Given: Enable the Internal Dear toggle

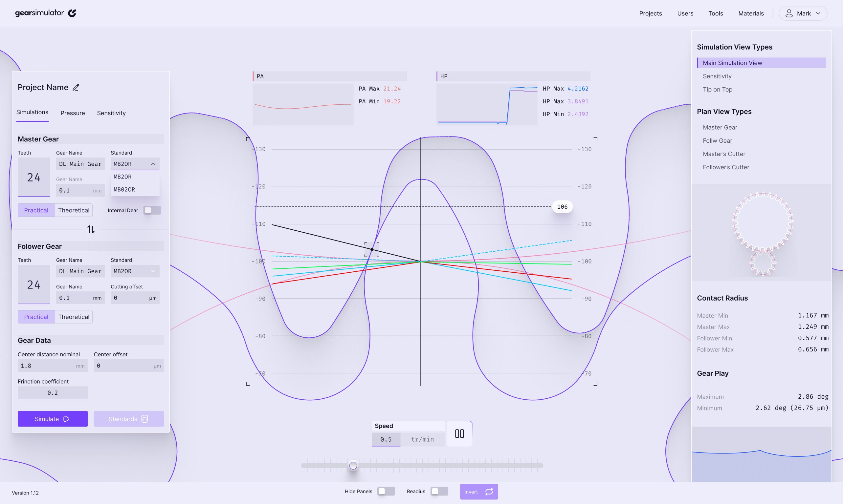Looking at the screenshot, I should (x=152, y=210).
